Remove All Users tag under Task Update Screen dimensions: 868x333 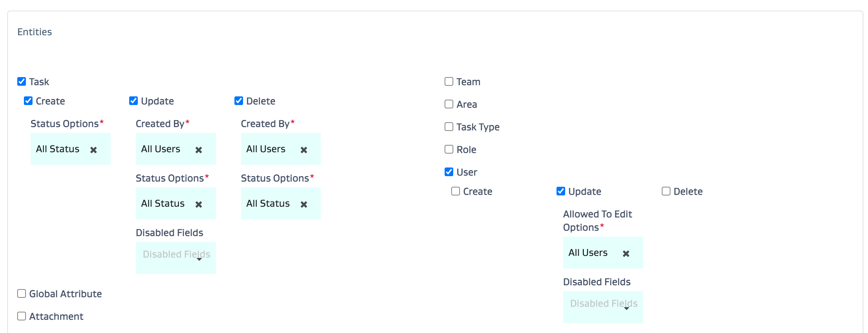pos(199,150)
